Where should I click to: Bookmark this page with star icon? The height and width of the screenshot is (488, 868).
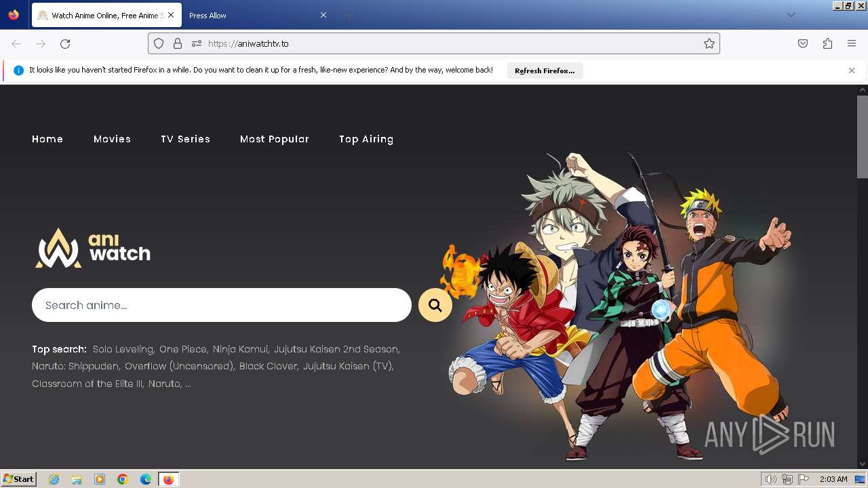pyautogui.click(x=709, y=43)
